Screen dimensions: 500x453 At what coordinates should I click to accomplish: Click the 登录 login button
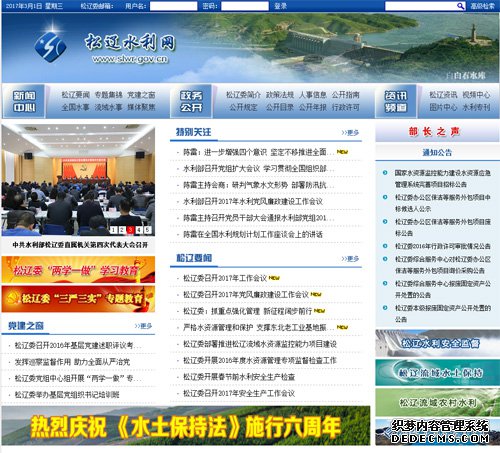pyautogui.click(x=280, y=6)
